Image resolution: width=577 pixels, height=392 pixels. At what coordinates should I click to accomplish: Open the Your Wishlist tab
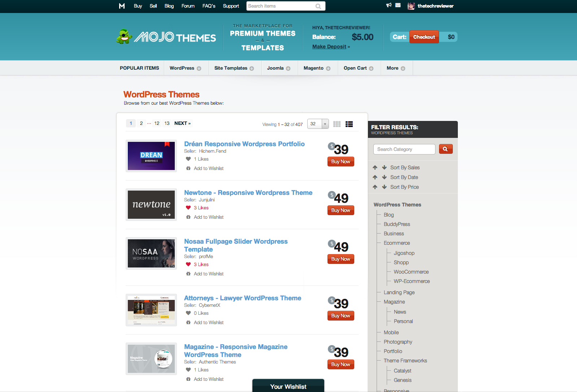point(288,386)
